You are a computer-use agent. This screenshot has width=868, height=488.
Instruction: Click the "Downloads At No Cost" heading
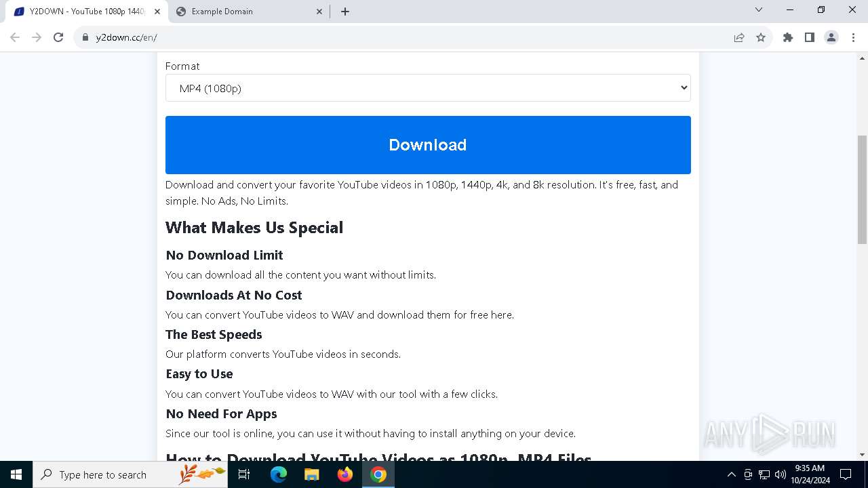coord(234,296)
